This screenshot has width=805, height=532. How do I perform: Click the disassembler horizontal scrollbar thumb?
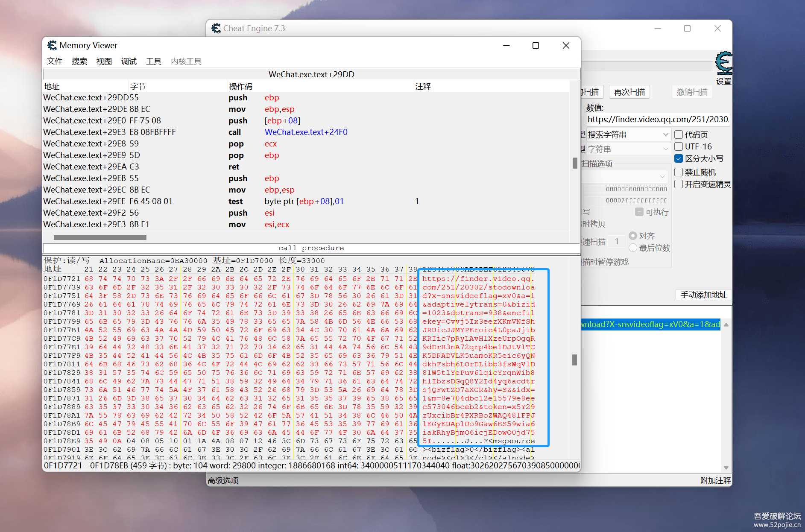pyautogui.click(x=100, y=237)
